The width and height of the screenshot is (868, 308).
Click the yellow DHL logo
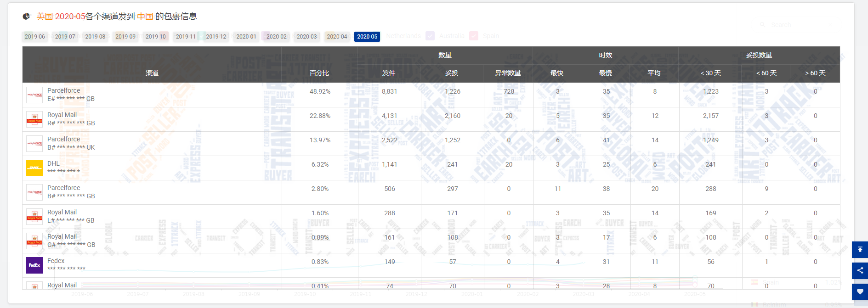click(x=34, y=168)
